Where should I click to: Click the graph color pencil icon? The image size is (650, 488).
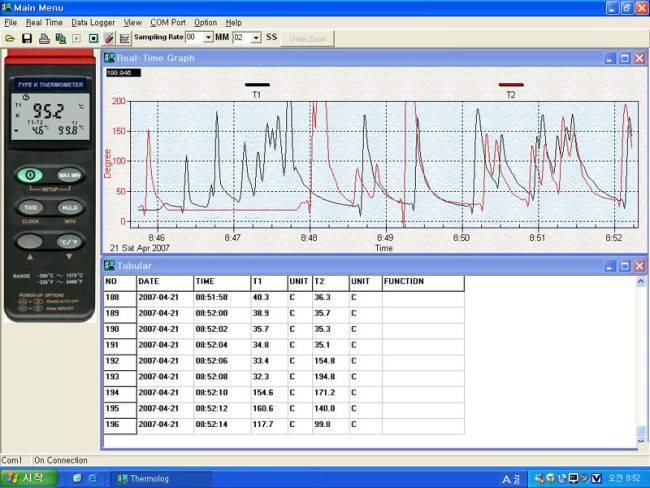(x=108, y=38)
